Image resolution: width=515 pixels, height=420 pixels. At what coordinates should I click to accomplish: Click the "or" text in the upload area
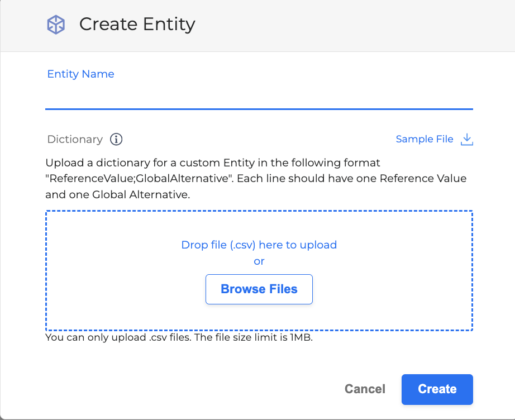click(259, 261)
